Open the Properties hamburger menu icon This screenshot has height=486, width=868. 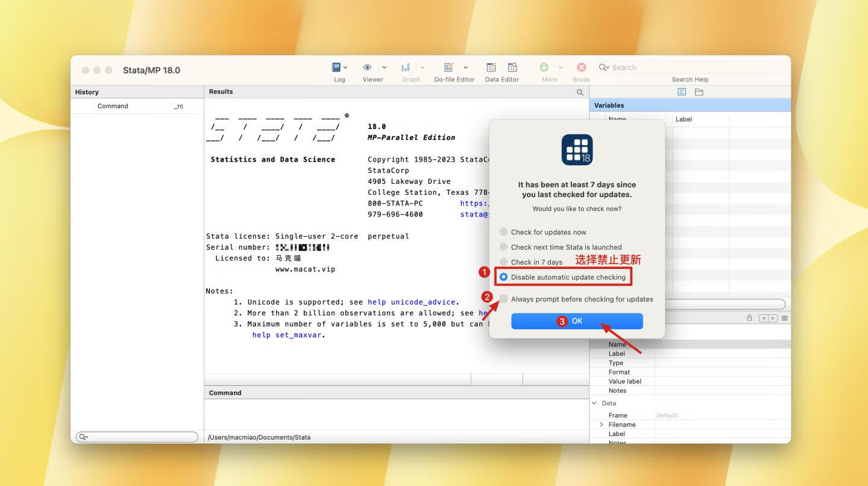[785, 318]
